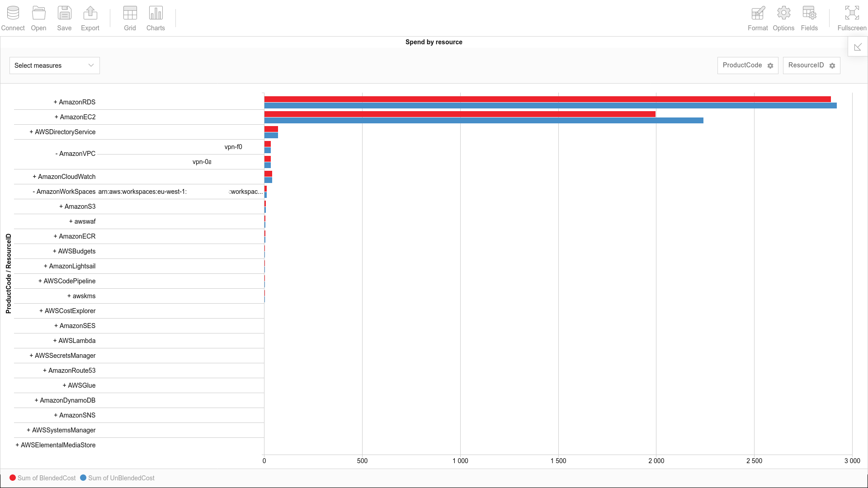Save the current report
Screen dimensions: 868x488
tap(64, 18)
